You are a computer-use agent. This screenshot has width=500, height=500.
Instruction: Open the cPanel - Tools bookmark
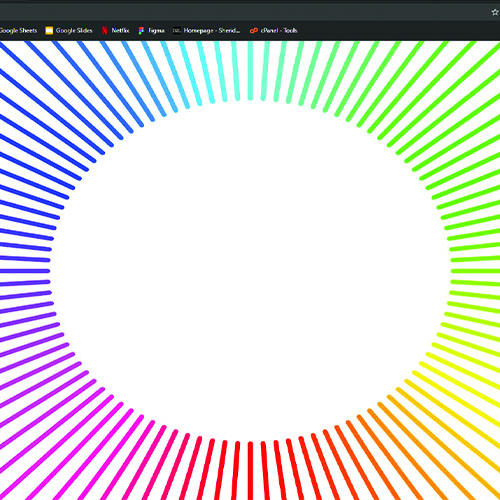click(273, 31)
